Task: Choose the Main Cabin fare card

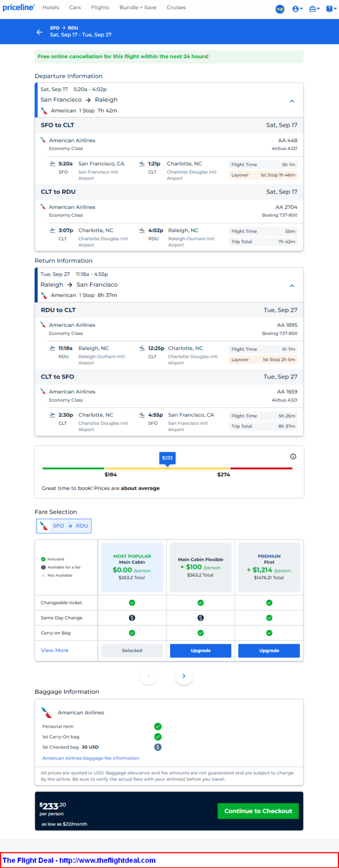Action: point(132,567)
